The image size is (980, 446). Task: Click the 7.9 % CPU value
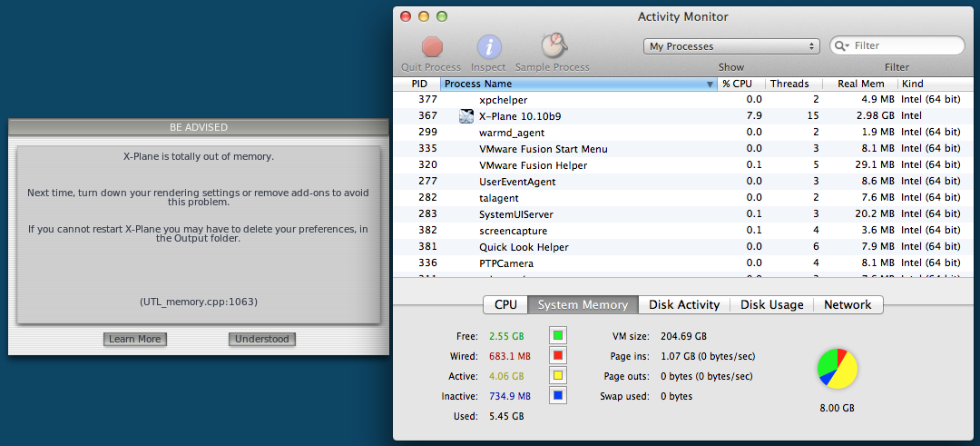point(754,115)
